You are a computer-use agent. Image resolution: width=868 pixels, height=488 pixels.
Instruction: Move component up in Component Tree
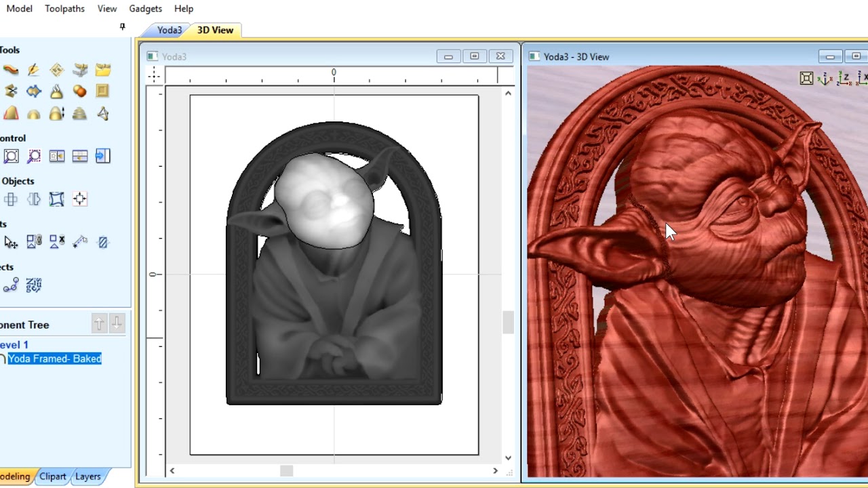pyautogui.click(x=100, y=324)
